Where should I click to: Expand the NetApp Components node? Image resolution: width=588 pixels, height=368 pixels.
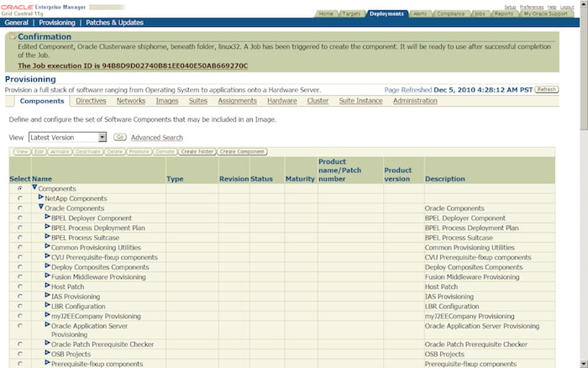41,197
